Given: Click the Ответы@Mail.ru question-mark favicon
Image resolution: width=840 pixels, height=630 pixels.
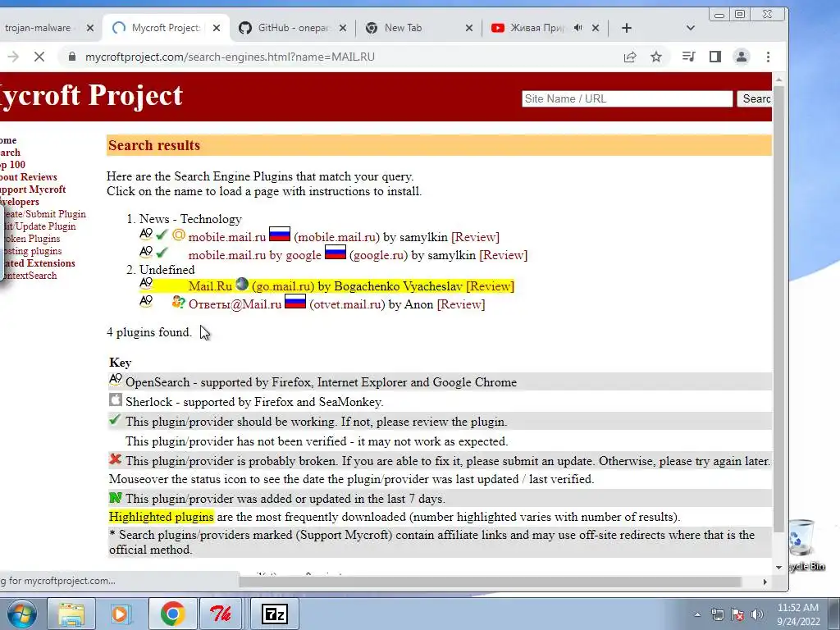Looking at the screenshot, I should (178, 302).
